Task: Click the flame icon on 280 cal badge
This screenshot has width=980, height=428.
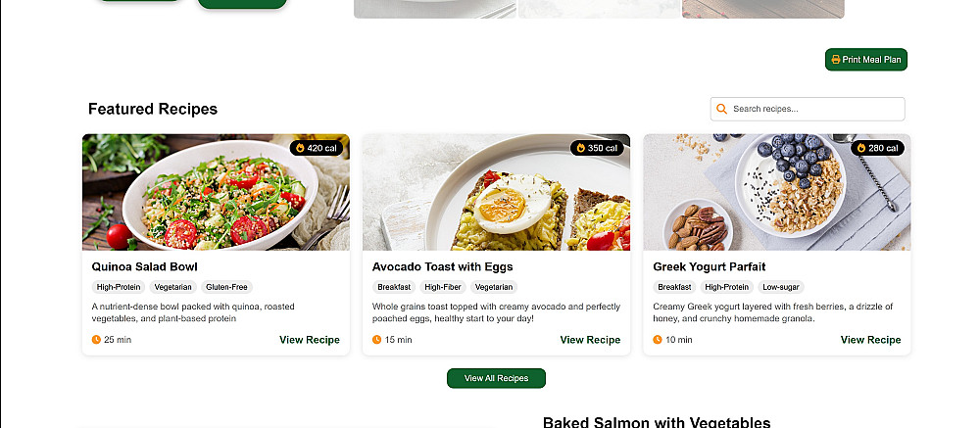Action: pyautogui.click(x=861, y=148)
